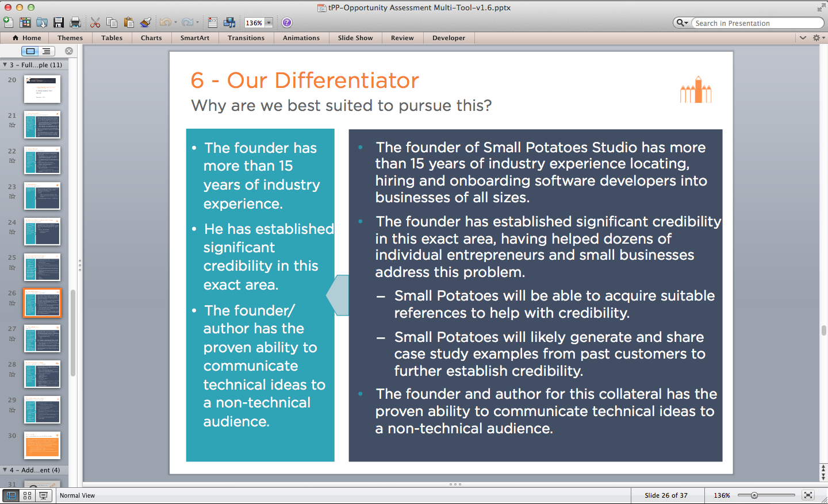828x504 pixels.
Task: Open the Themes tab
Action: 70,38
